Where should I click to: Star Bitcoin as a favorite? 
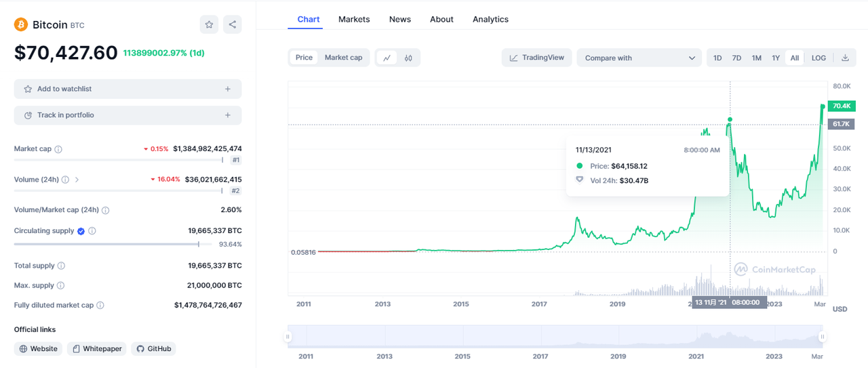tap(209, 24)
